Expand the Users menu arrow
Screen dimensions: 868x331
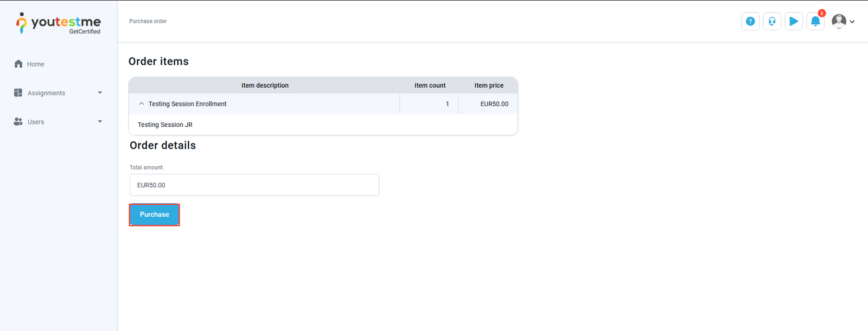pyautogui.click(x=100, y=122)
